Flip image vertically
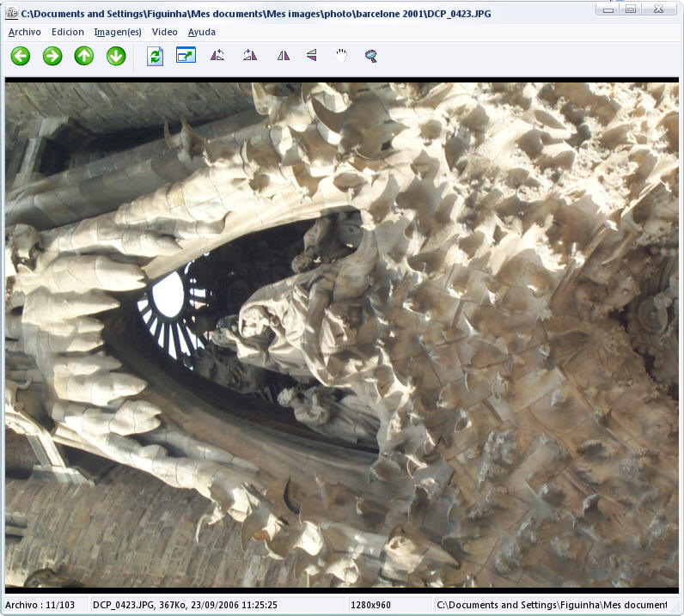 [x=311, y=55]
